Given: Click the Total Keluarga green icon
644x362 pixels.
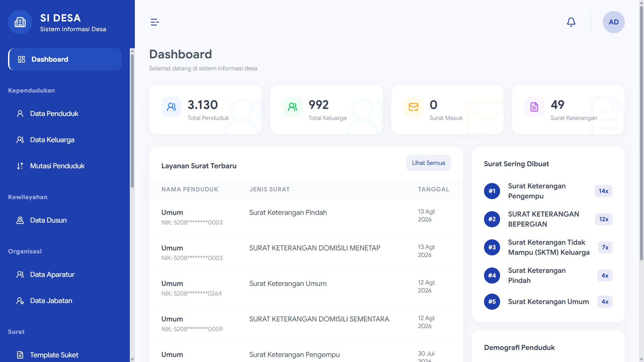Looking at the screenshot, I should tap(292, 107).
